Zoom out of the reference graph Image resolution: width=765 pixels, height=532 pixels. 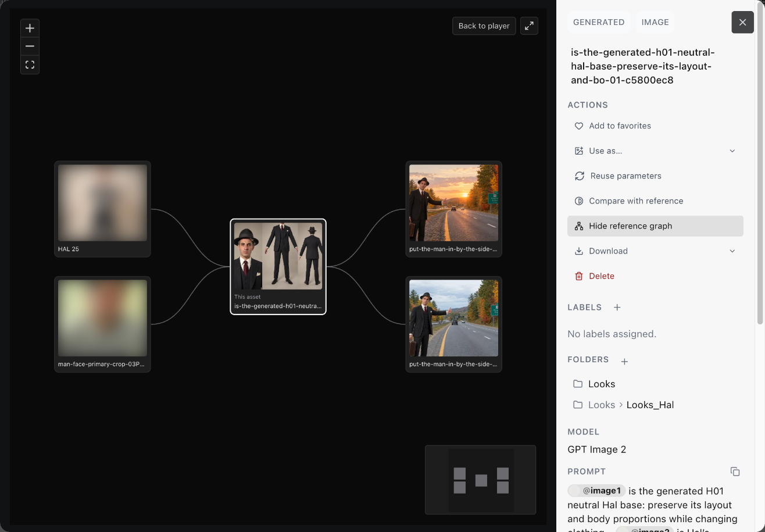[x=30, y=47]
